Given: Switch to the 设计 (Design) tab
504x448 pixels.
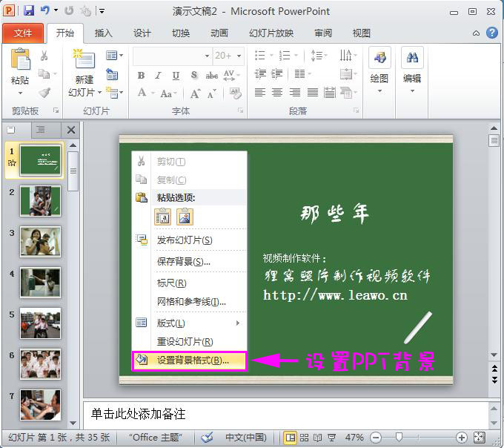Looking at the screenshot, I should pos(142,33).
